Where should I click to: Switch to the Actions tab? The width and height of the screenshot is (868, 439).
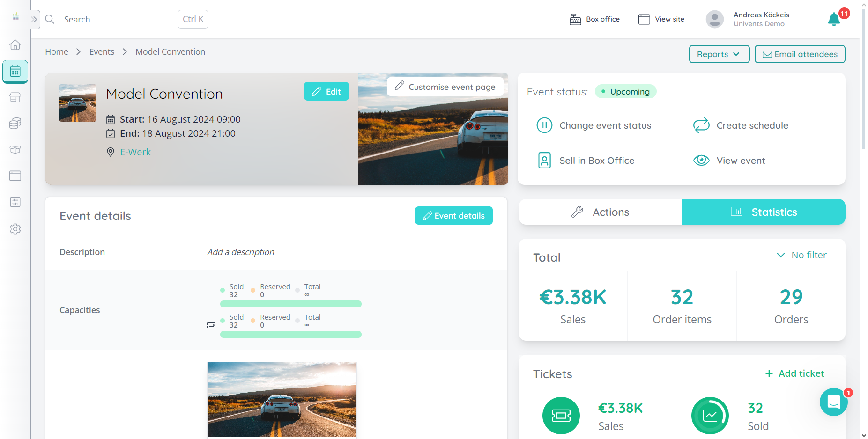(x=601, y=212)
